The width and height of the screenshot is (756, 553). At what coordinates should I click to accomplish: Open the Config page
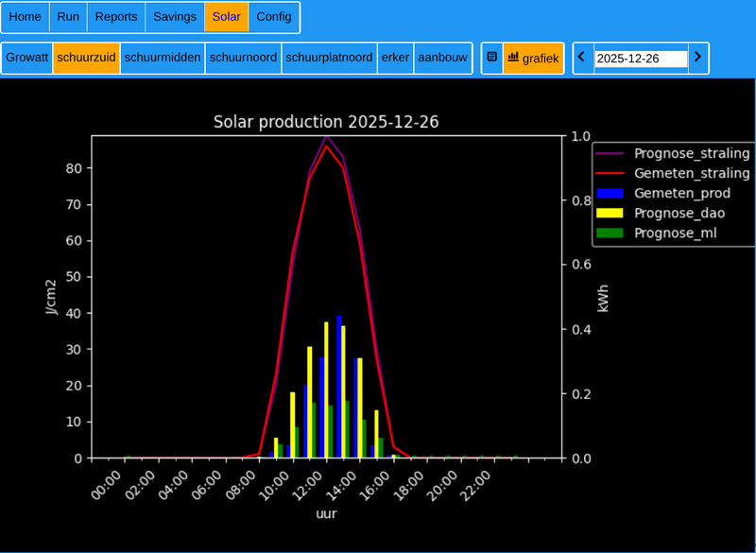(274, 17)
